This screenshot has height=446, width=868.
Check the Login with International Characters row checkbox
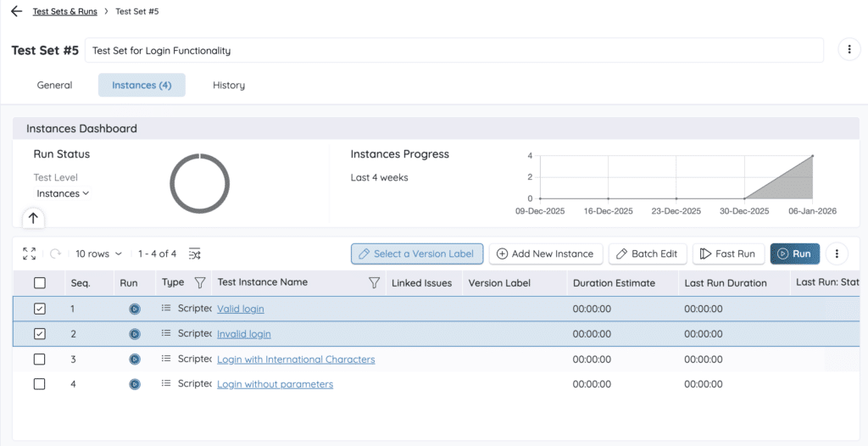click(x=39, y=359)
